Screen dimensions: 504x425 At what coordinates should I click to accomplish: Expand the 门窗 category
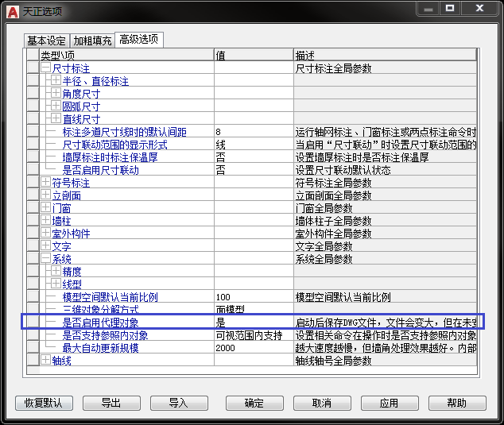point(45,208)
